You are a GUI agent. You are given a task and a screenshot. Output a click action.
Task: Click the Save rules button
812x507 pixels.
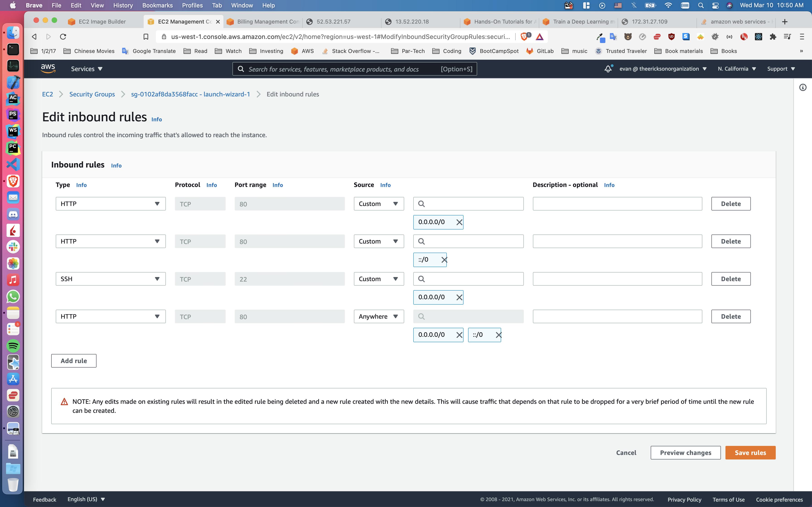tap(750, 453)
